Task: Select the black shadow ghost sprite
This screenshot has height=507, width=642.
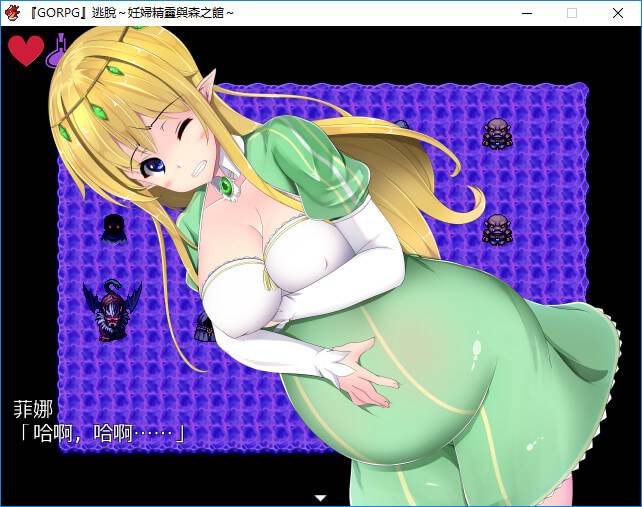Action: point(113,227)
